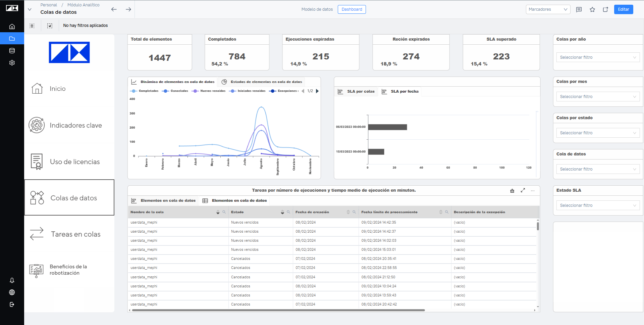This screenshot has width=644, height=325.
Task: Click the Módulo Analítico breadcrumb link
Action: (84, 5)
